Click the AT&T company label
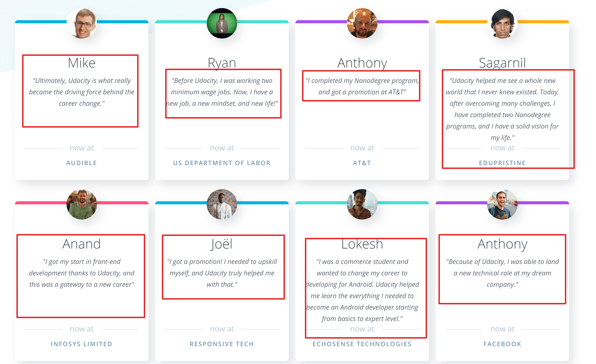 tap(362, 163)
